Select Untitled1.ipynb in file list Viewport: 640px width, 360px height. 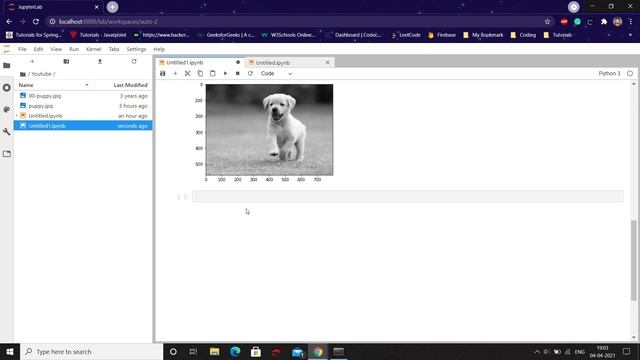(83, 126)
